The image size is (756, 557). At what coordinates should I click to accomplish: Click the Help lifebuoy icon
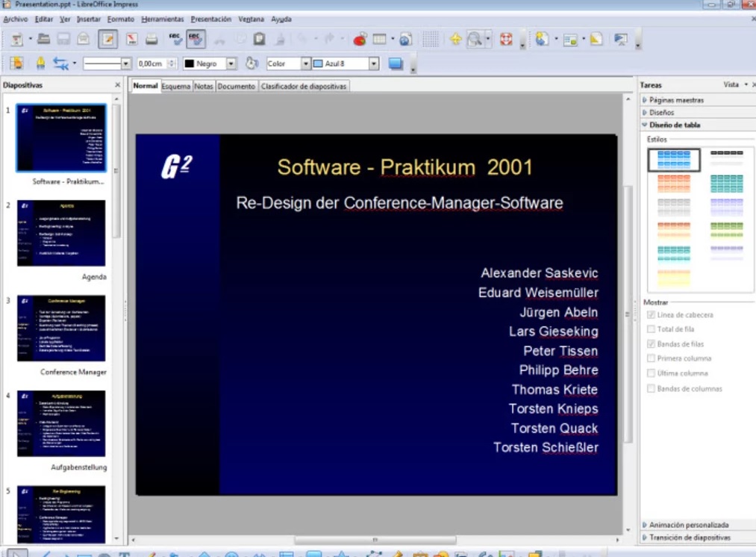pos(506,39)
